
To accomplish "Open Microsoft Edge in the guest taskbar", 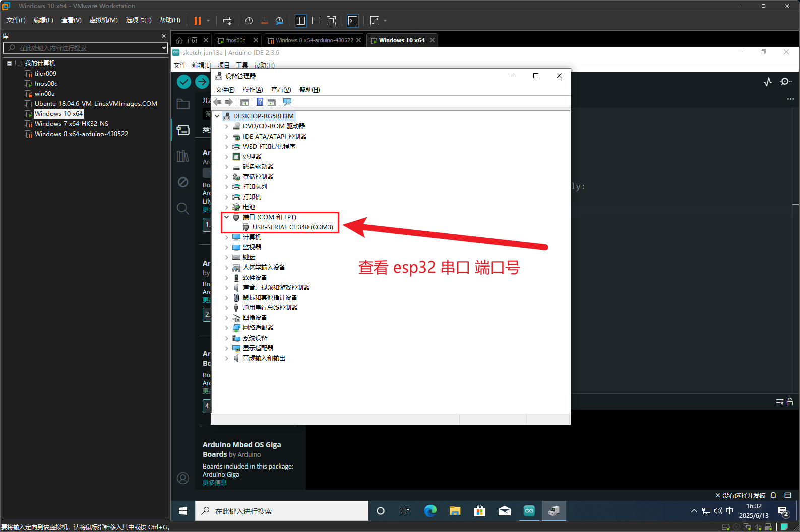I will point(430,511).
